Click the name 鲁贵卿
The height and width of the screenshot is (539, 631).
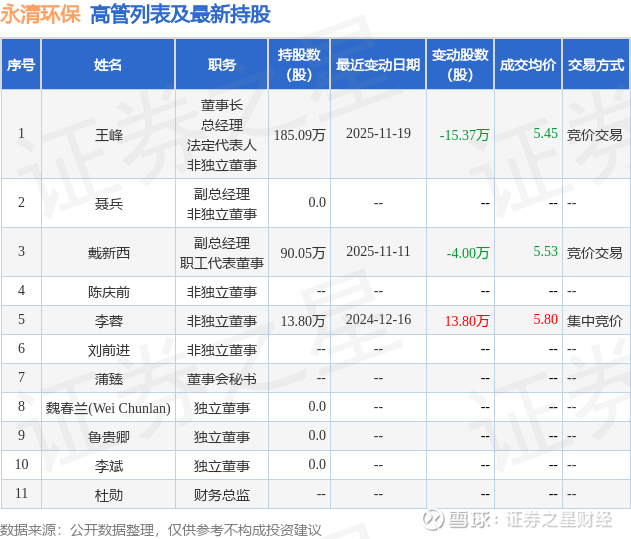(x=109, y=437)
